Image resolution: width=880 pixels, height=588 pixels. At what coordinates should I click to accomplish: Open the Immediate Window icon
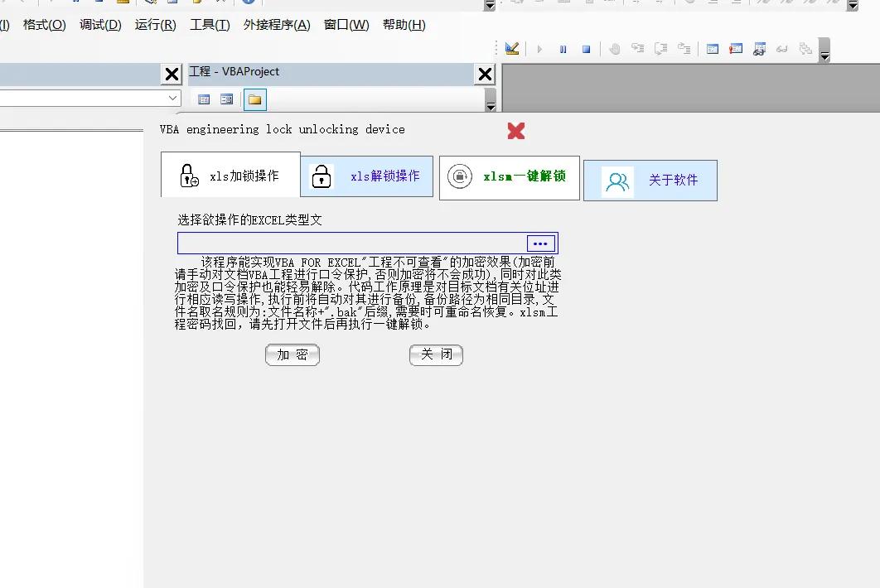click(x=736, y=50)
